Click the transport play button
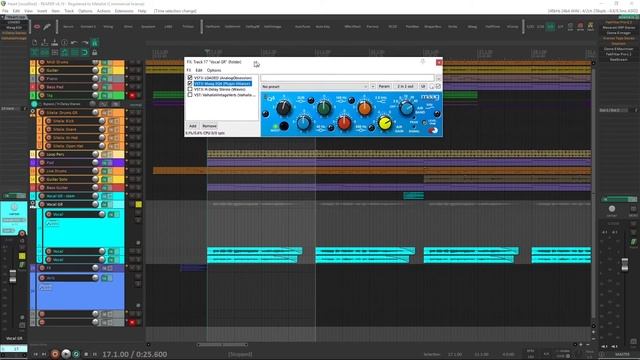This screenshot has width=640, height=360. (x=66, y=354)
